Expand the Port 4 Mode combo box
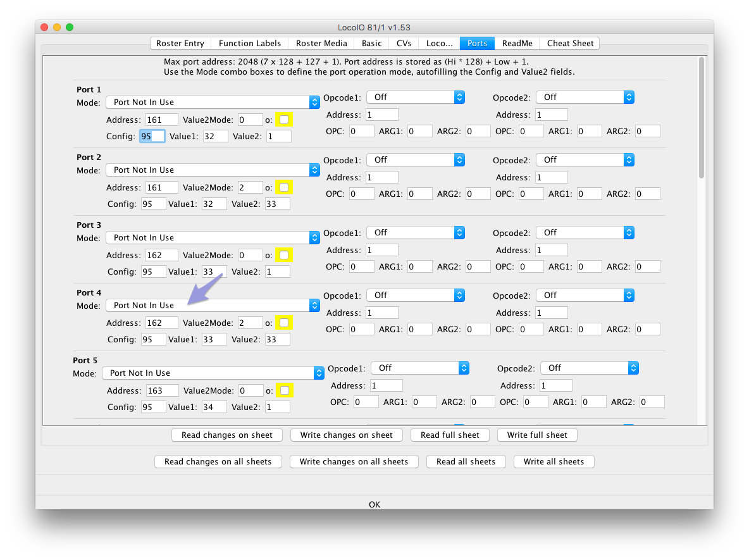The height and width of the screenshot is (560, 749). (x=213, y=305)
